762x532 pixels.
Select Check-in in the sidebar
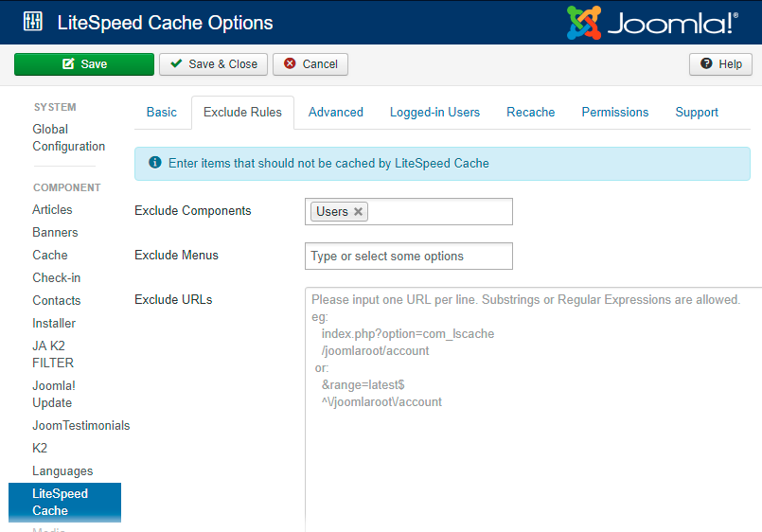click(x=57, y=278)
